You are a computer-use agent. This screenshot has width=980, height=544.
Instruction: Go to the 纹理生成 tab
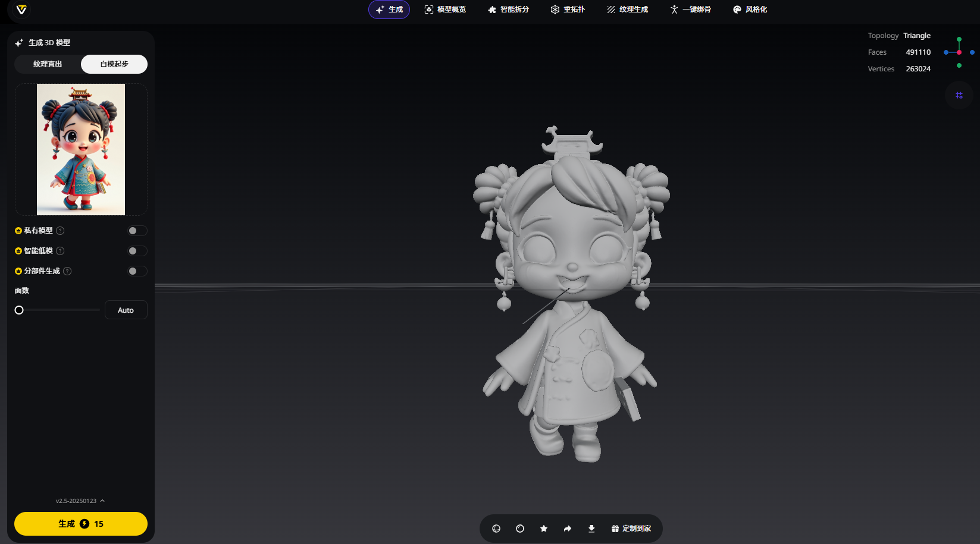(x=628, y=10)
